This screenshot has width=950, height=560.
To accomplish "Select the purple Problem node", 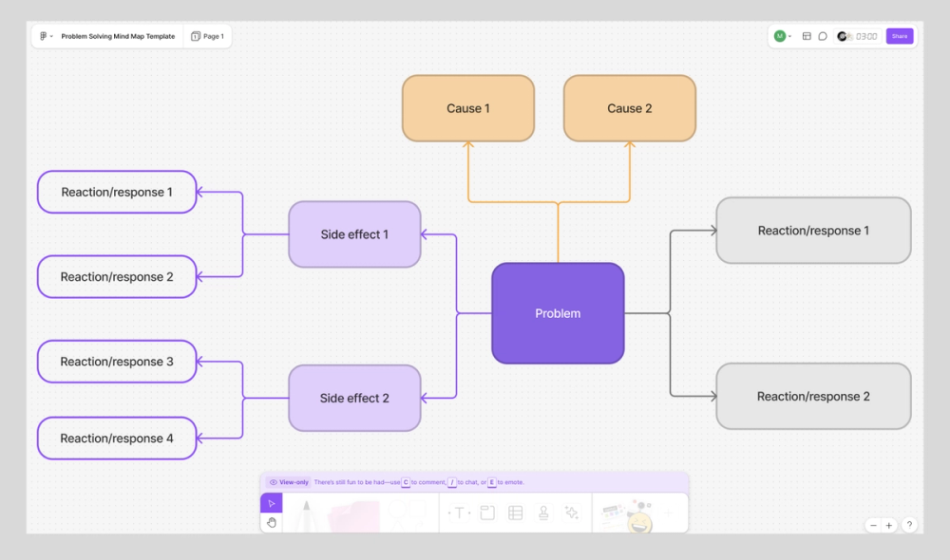I will [x=558, y=313].
